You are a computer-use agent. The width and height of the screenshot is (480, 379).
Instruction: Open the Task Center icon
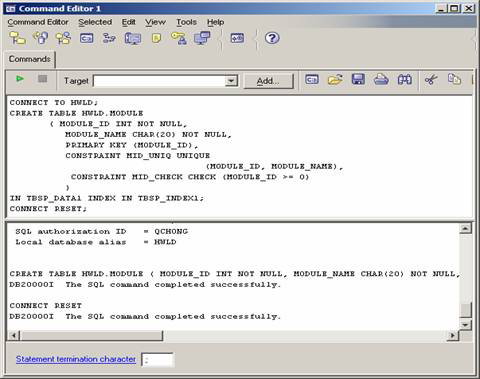109,38
